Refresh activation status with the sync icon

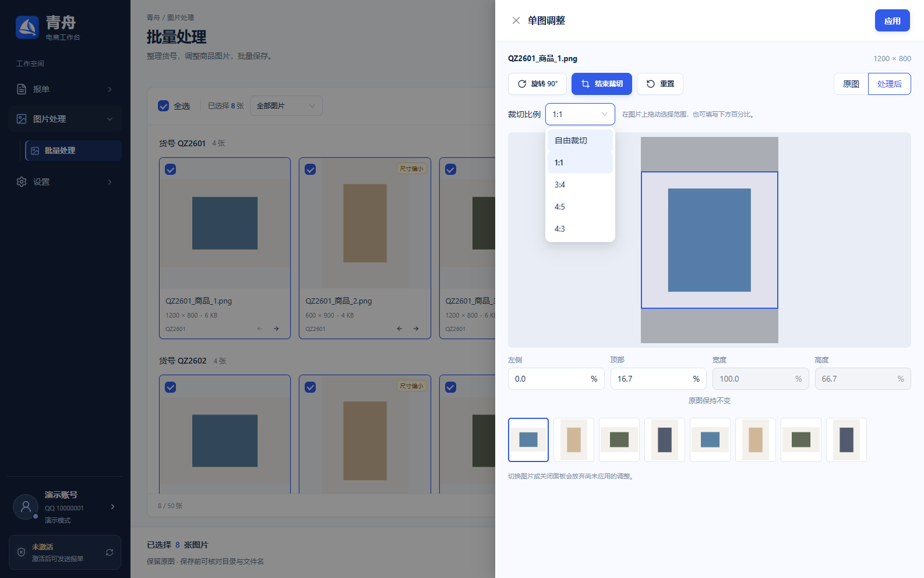point(110,552)
